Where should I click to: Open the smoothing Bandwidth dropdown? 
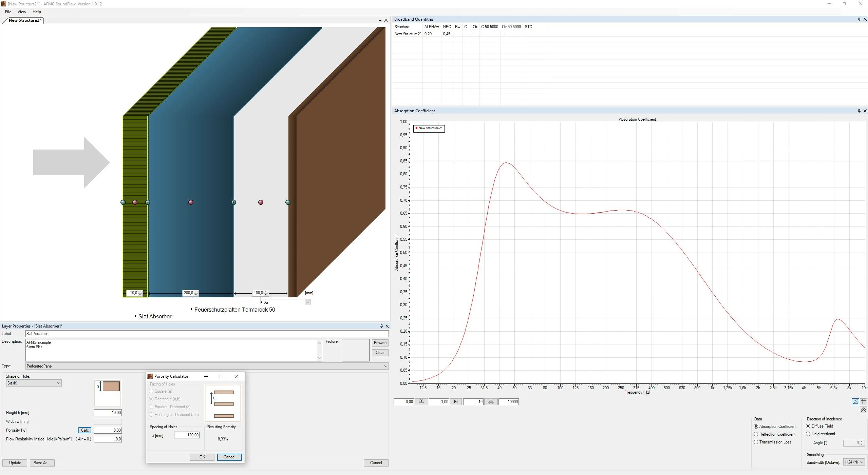click(x=854, y=462)
